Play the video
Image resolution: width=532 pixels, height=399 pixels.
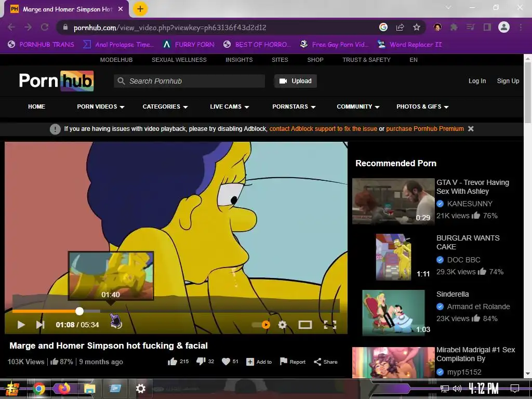coord(21,325)
